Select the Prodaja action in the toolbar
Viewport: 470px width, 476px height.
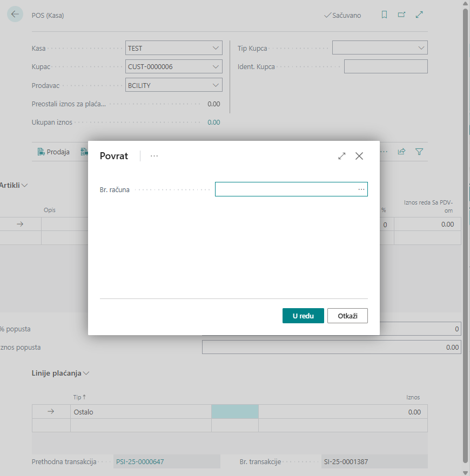click(x=53, y=152)
